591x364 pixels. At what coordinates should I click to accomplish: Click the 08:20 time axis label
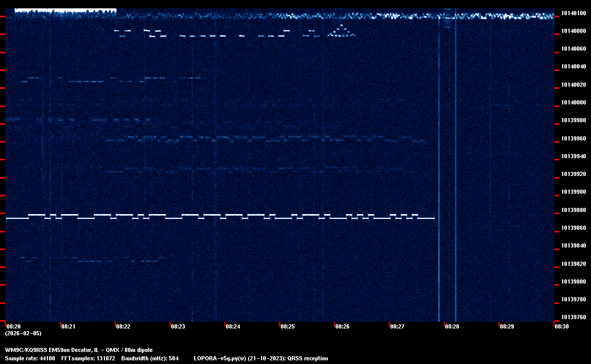click(13, 326)
